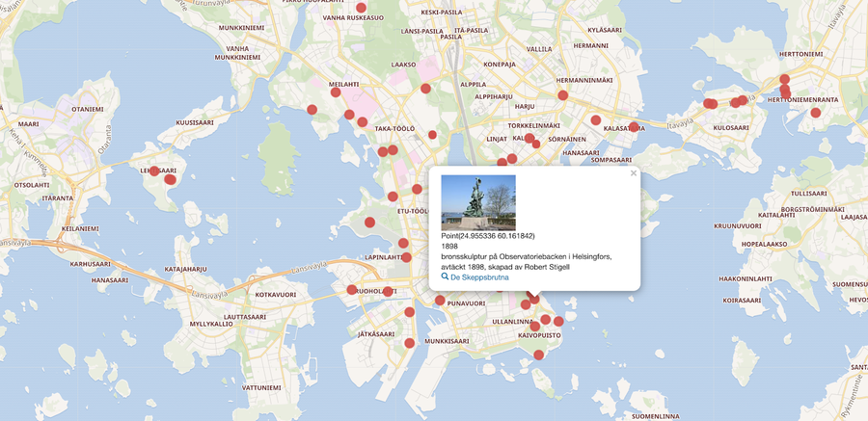Select the marker beside Lapinlahti label
The height and width of the screenshot is (421, 868).
coord(406,257)
